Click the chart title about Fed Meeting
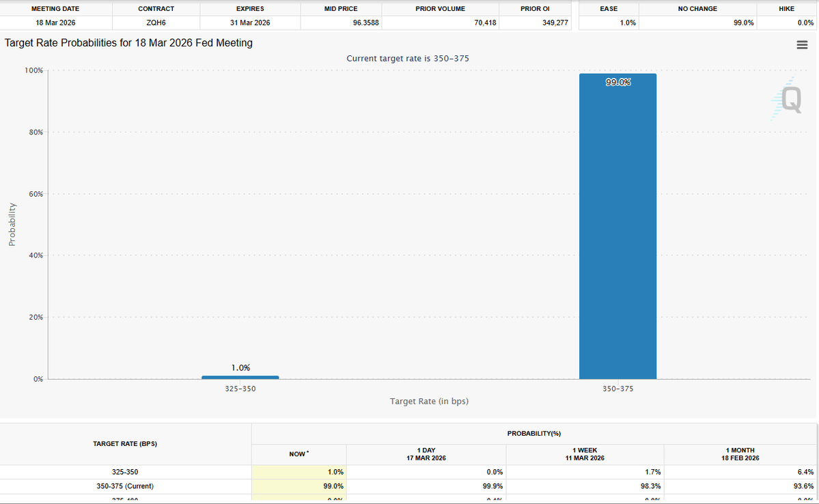This screenshot has width=819, height=504. pyautogui.click(x=128, y=43)
